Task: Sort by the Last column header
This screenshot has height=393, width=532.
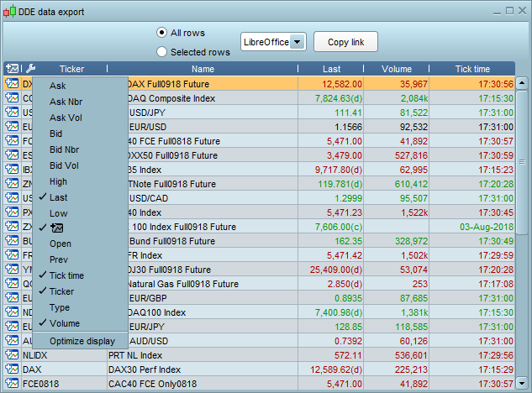Action: click(331, 69)
